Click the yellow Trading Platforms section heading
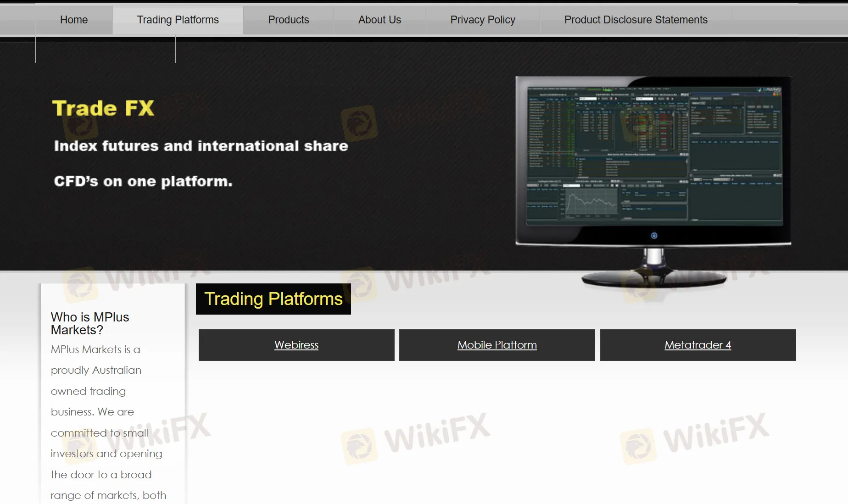Viewport: 848px width, 504px height. (273, 299)
